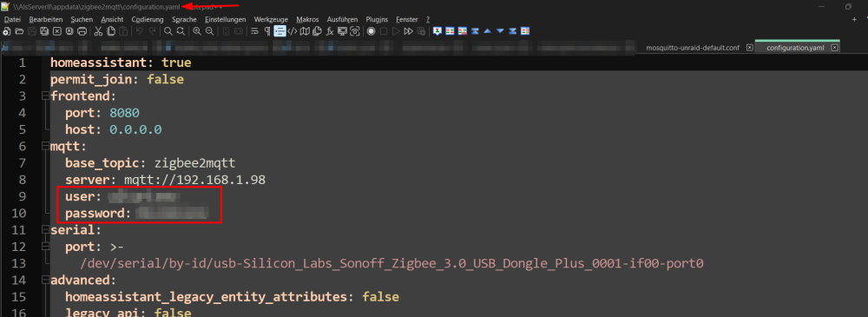Click the server mqtt://192.168.1.98 value
The image size is (868, 317).
coord(194,180)
